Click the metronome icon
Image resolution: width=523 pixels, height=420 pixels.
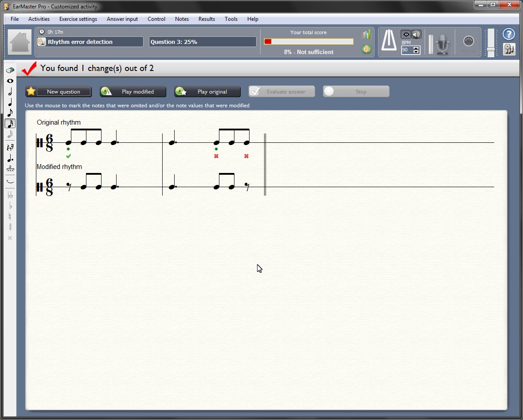click(389, 42)
